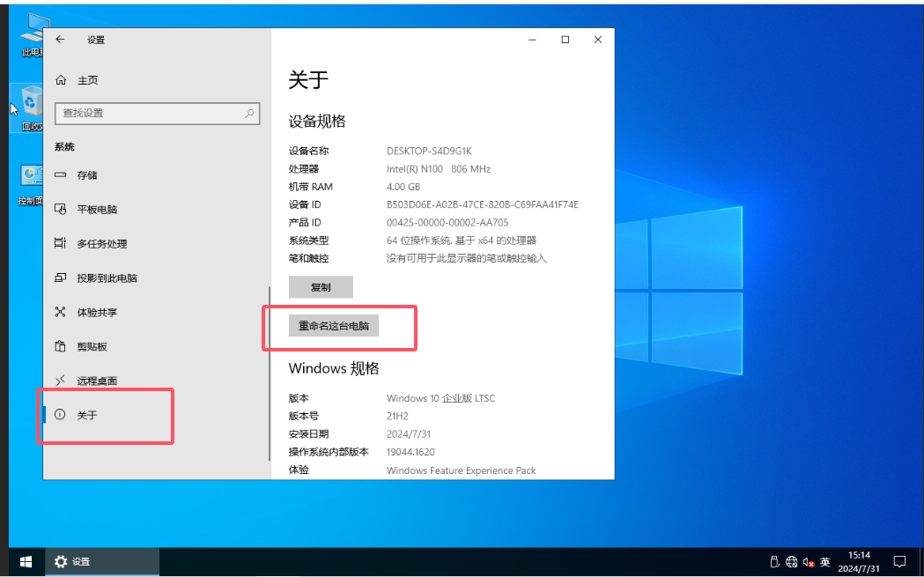Click in the 查找设置 search box

150,113
